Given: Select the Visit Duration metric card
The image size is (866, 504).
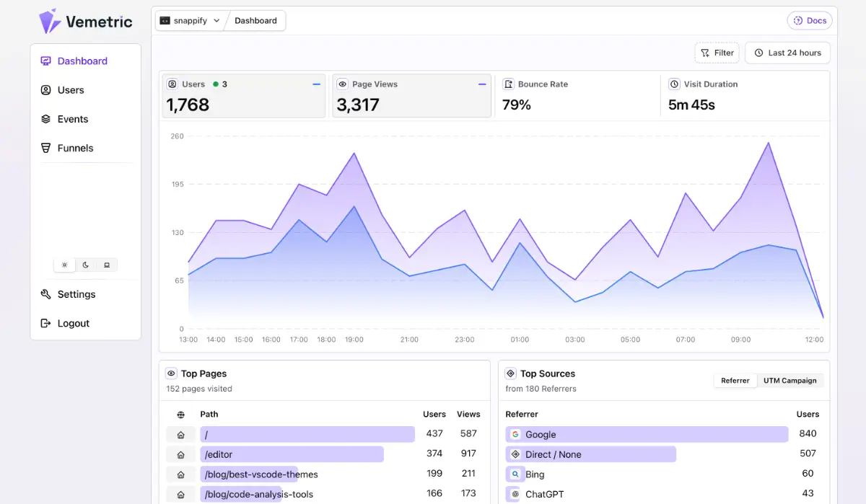Looking at the screenshot, I should [743, 95].
